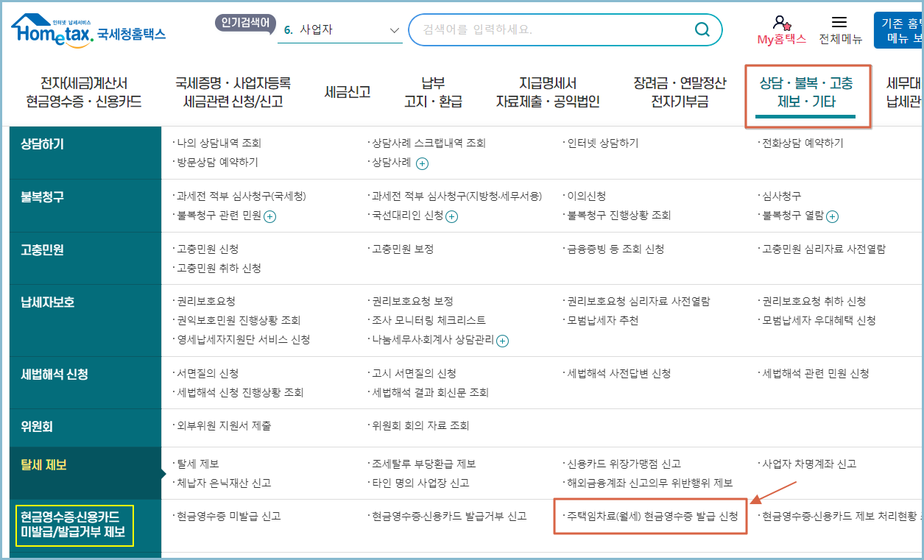The height and width of the screenshot is (560, 924).
Task: Click the plus icon beside 국선대리인 신청
Action: pos(451,216)
